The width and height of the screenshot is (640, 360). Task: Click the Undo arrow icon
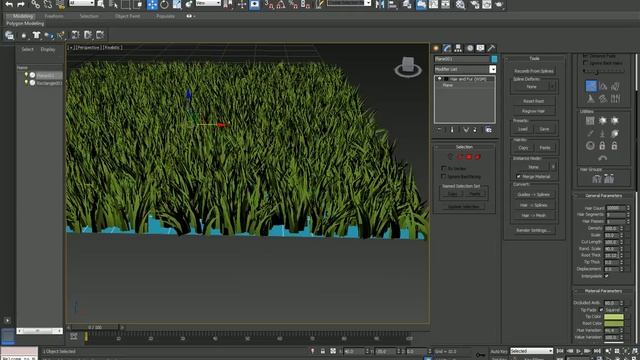point(9,4)
